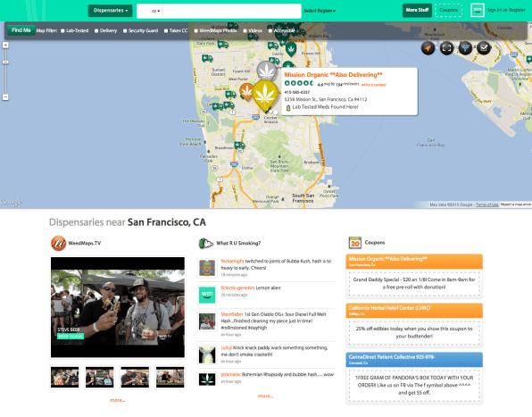Click the delivery truck marker near Gate Park
Viewport: 532px width, 417px height.
click(223, 44)
